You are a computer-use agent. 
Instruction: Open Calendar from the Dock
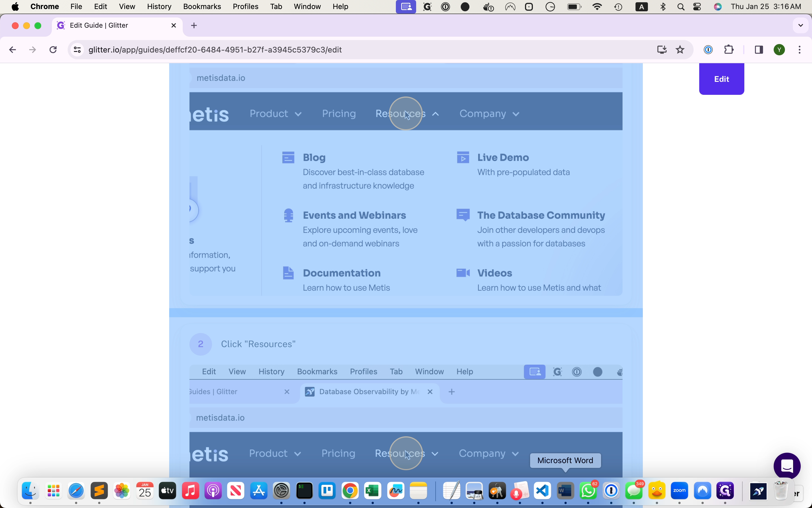(x=145, y=491)
